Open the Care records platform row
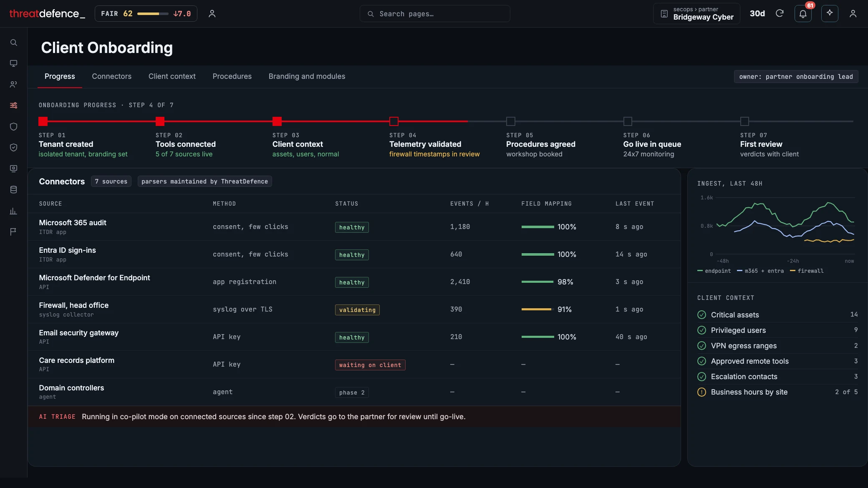Screen dimensions: 868x488 coord(354,364)
